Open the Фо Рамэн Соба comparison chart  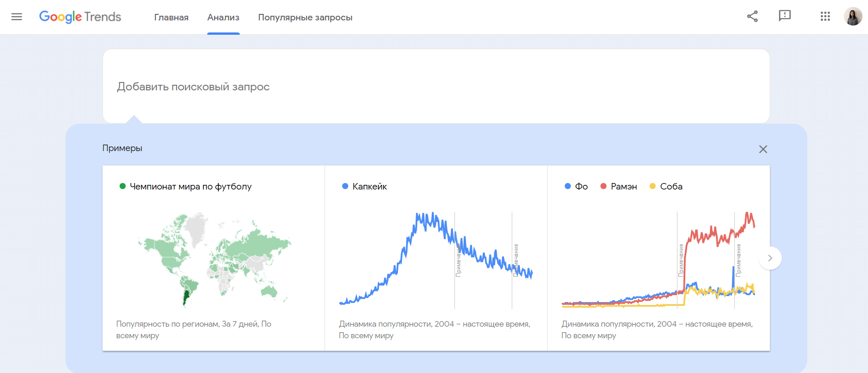(658, 260)
